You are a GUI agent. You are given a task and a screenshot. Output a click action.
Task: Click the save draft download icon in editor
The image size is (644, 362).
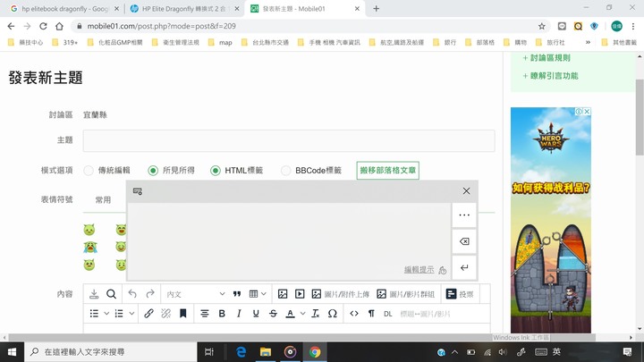point(94,294)
